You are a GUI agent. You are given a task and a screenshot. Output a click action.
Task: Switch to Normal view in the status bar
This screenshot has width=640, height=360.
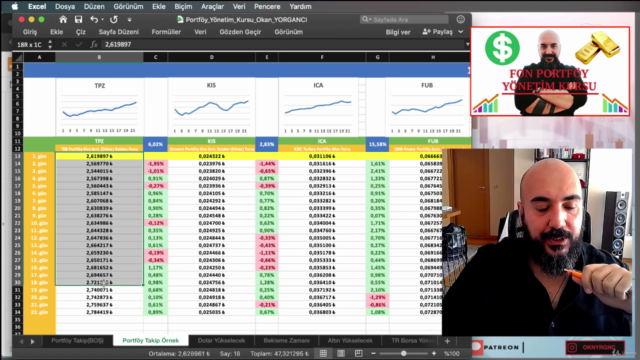click(323, 353)
